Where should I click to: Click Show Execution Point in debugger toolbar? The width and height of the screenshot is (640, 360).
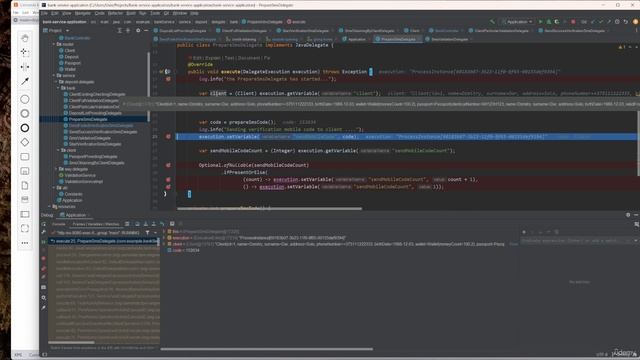[127, 224]
